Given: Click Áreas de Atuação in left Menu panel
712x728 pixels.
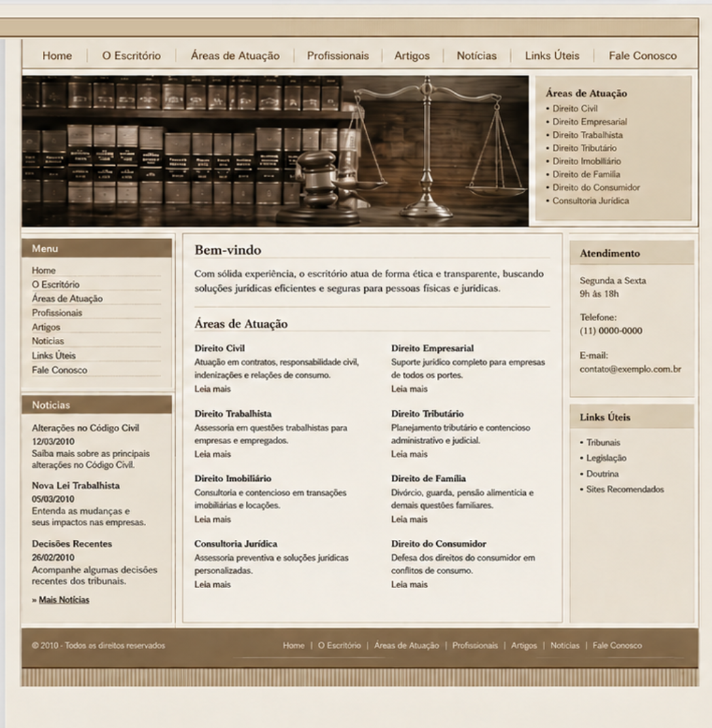Looking at the screenshot, I should click(67, 299).
